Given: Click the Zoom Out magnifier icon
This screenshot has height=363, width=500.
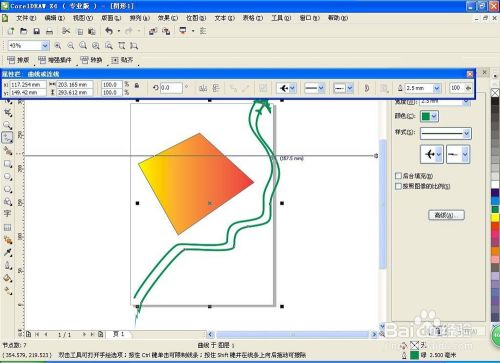Looking at the screenshot, I should (70, 46).
